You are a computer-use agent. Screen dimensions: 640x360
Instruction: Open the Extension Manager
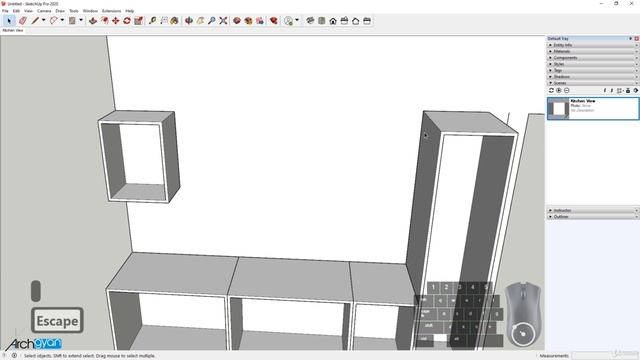pos(273,20)
